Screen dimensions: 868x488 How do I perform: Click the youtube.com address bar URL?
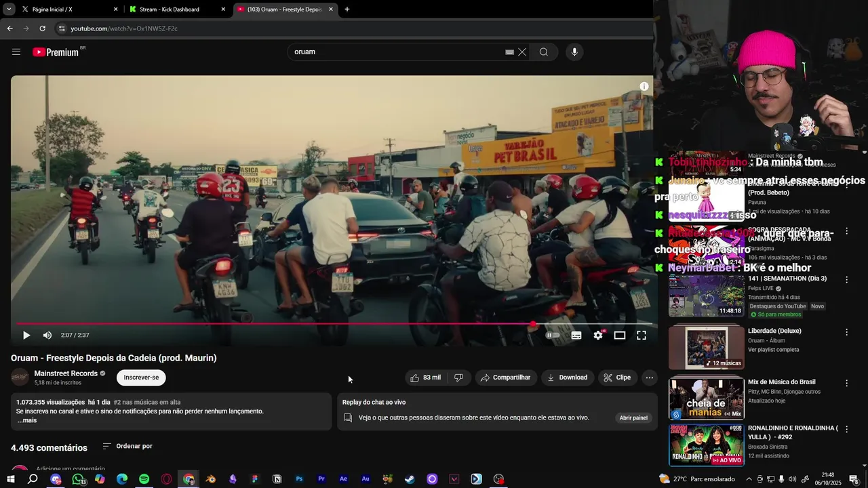pyautogui.click(x=124, y=28)
